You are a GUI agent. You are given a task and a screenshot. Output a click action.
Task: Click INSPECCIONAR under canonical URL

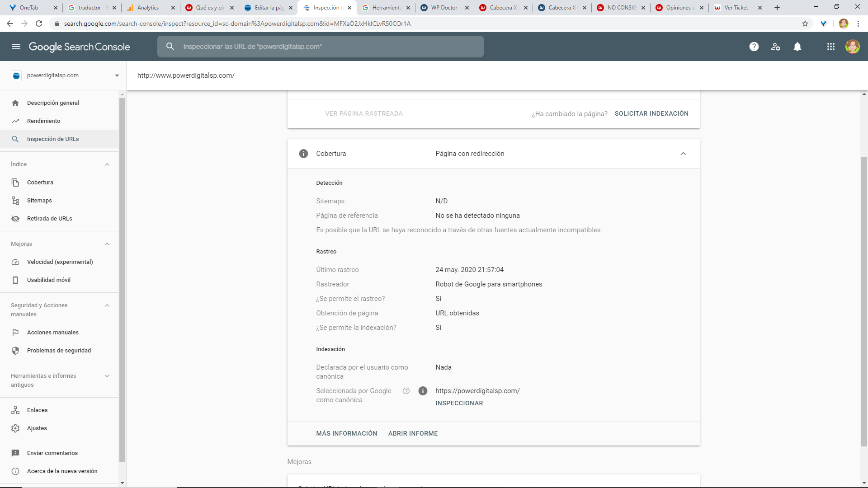point(459,403)
